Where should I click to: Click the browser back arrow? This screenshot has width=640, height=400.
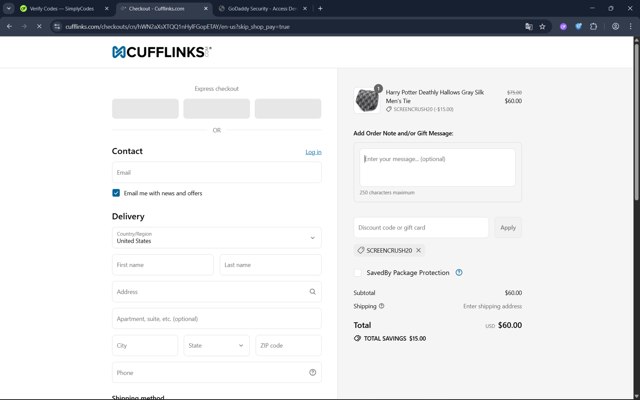(x=9, y=27)
